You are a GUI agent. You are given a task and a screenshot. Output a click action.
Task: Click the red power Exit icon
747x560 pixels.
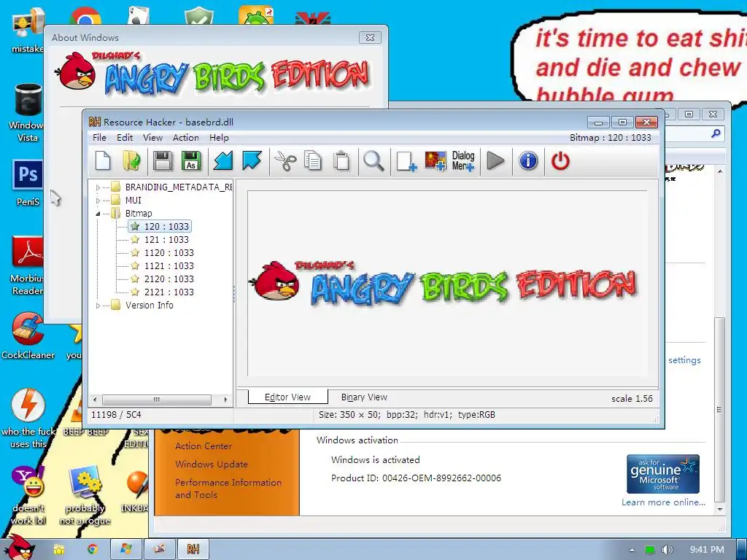tap(560, 161)
